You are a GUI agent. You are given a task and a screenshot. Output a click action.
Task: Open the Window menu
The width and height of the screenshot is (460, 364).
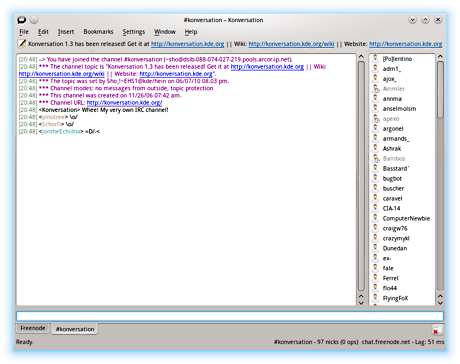(165, 32)
